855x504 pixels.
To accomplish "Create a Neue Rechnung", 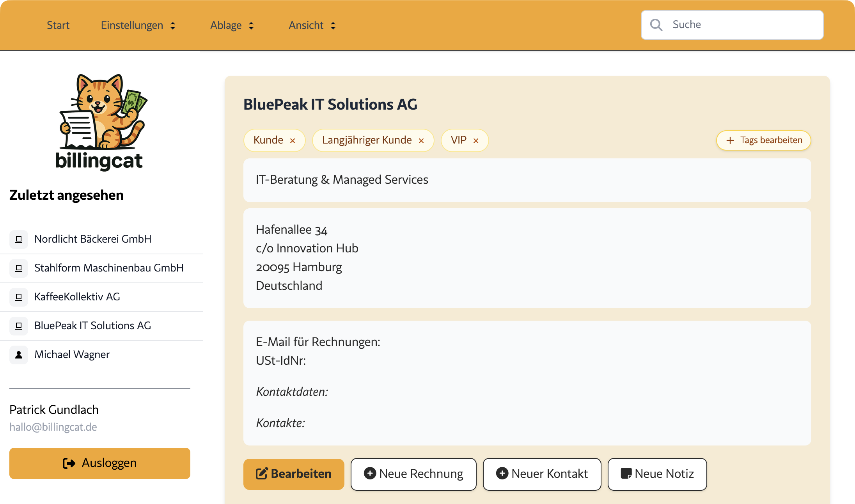I will point(413,474).
